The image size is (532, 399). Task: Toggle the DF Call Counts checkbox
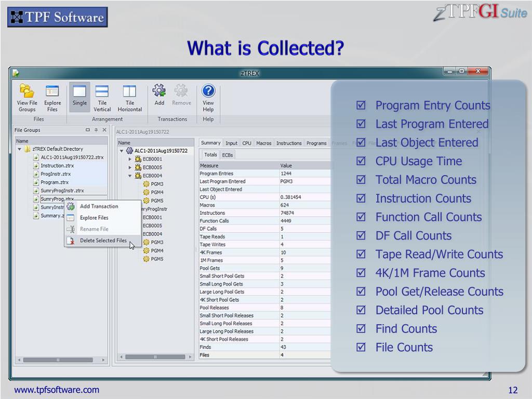pos(361,235)
